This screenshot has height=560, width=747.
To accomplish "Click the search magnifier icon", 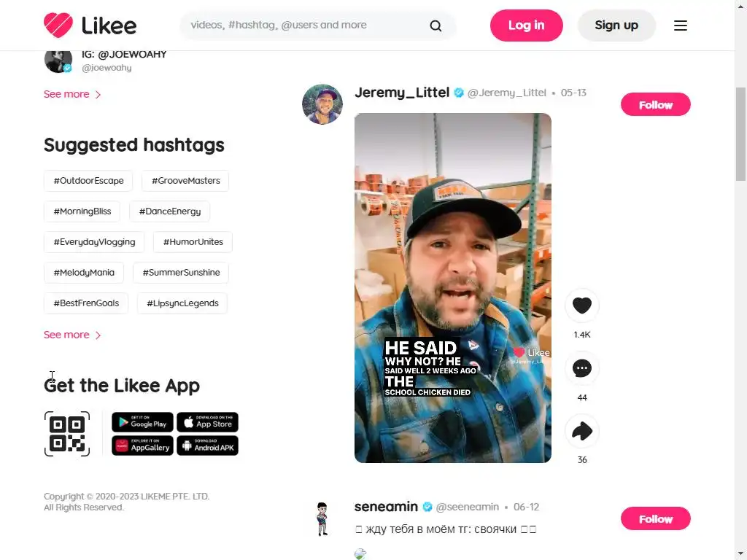I will pos(436,26).
